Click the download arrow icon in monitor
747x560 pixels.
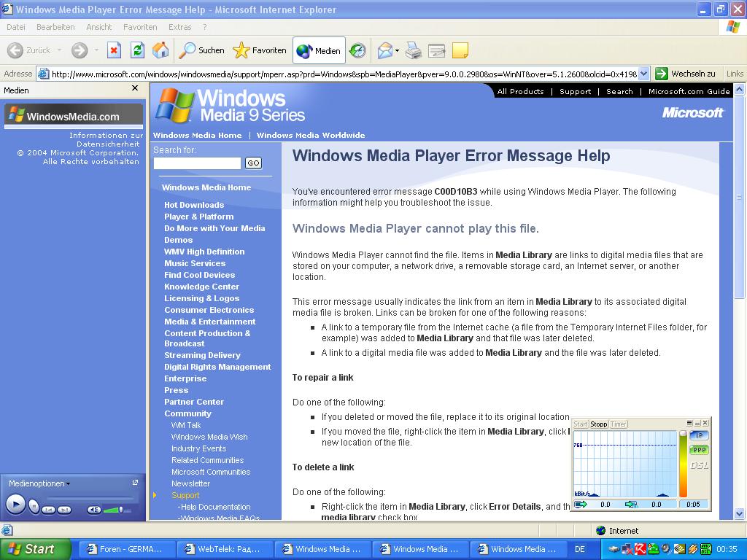coord(631,505)
